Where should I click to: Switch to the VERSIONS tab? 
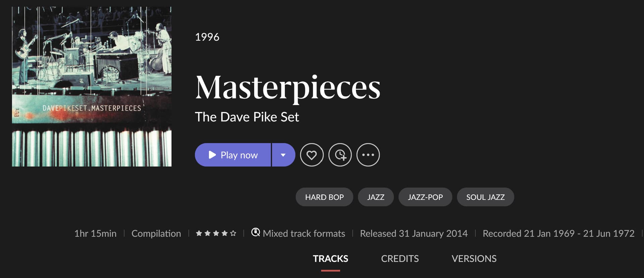click(474, 259)
